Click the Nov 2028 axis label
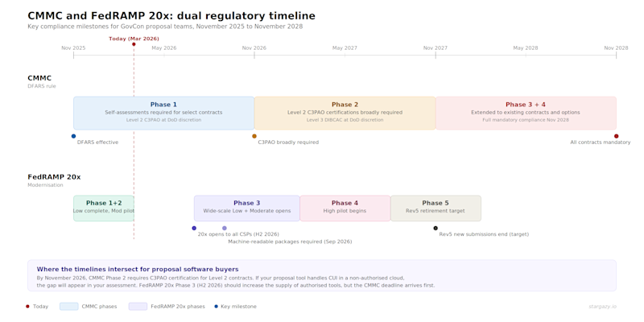 (x=616, y=48)
